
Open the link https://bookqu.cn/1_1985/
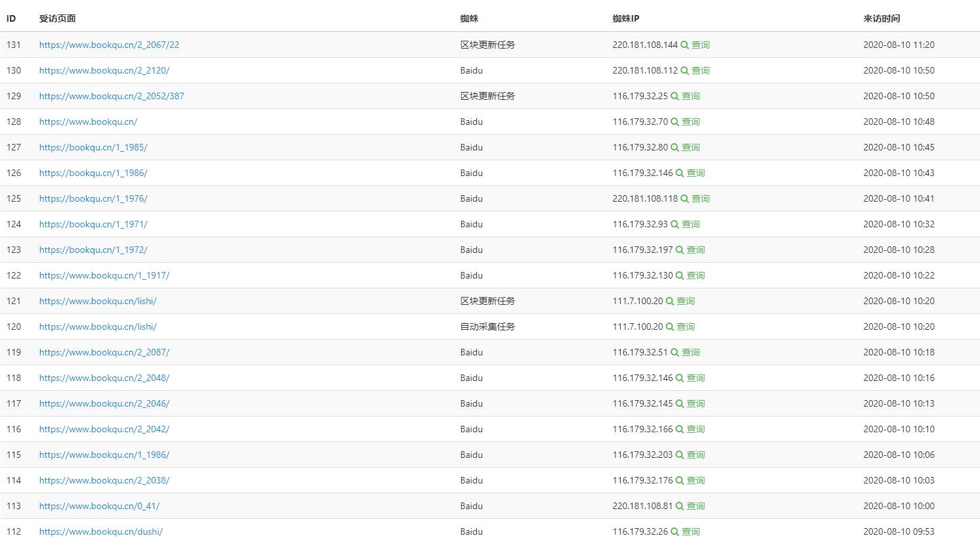93,147
